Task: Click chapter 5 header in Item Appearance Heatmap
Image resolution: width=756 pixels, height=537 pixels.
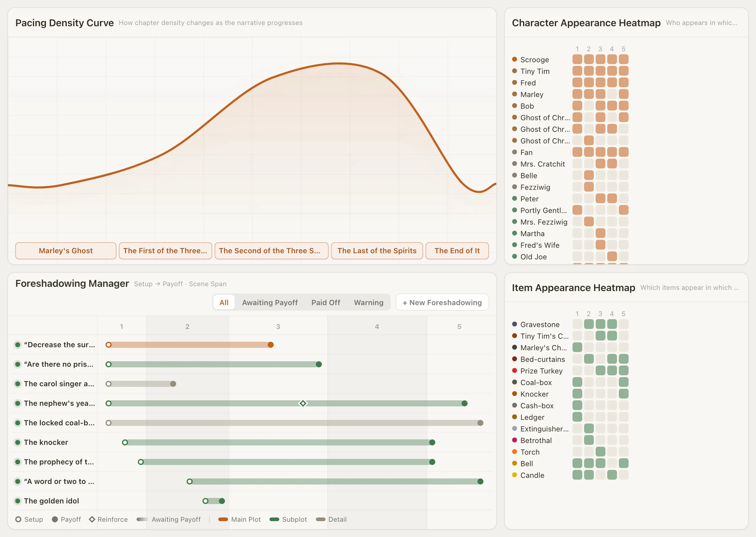Action: click(x=624, y=314)
